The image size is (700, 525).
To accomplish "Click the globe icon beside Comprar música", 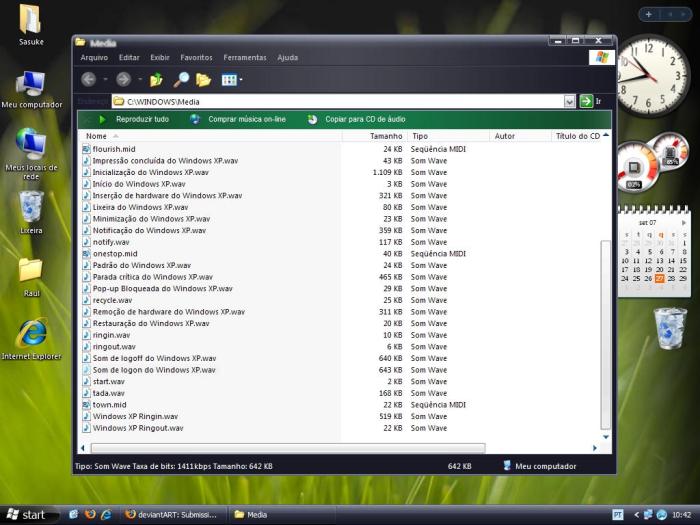I will click(195, 119).
